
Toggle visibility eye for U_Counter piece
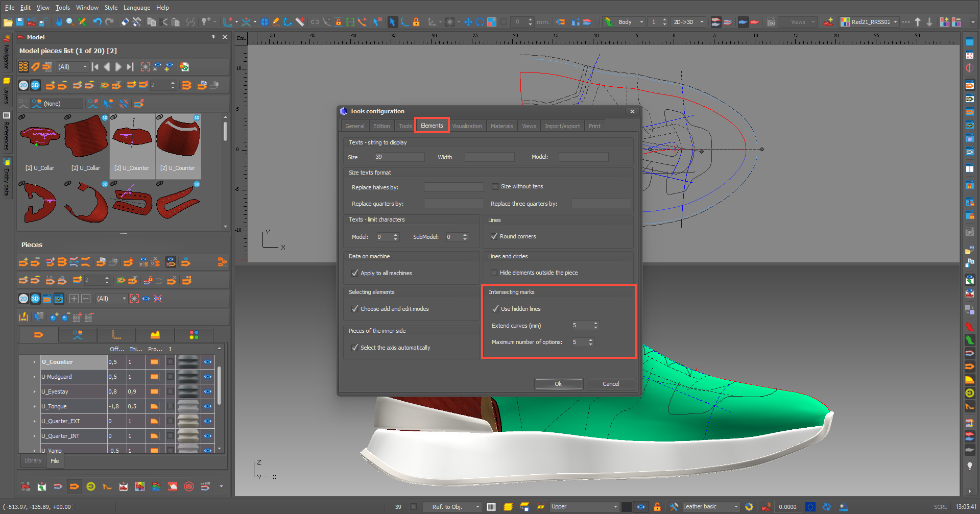coord(208,362)
